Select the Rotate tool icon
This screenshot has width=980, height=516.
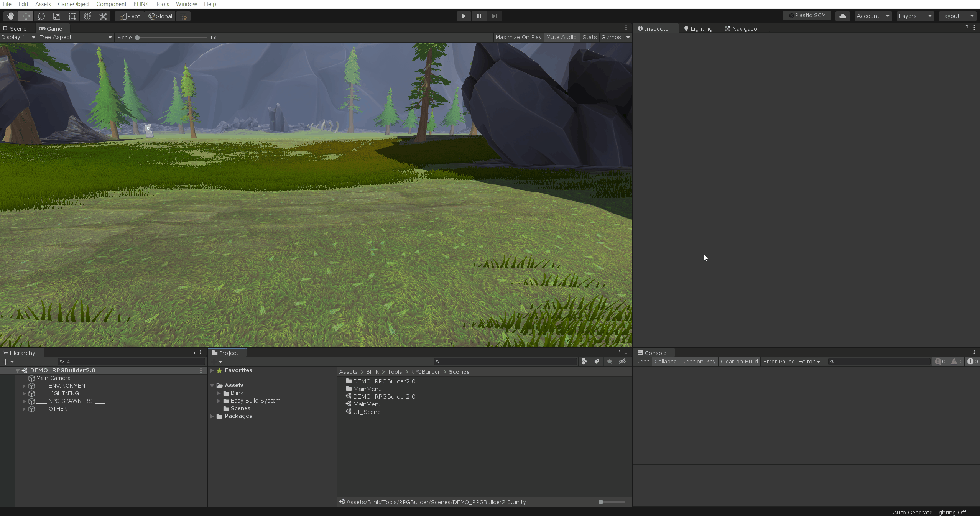(41, 16)
